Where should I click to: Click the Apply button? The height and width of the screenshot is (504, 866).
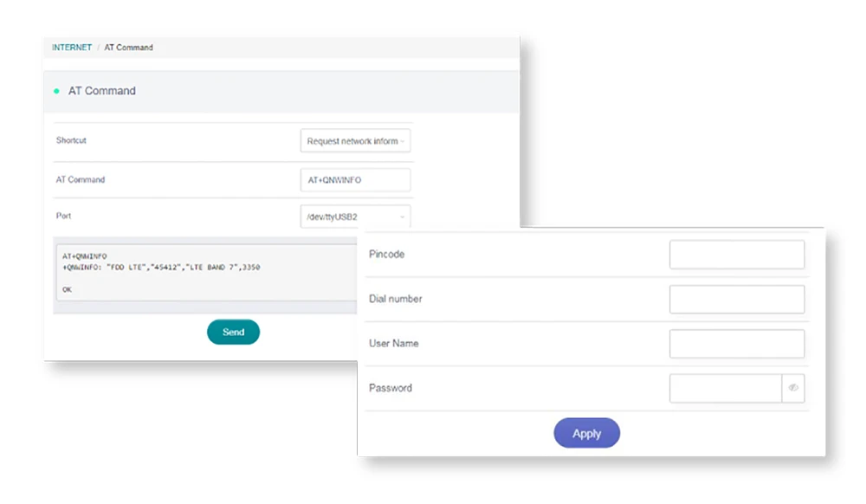(586, 433)
